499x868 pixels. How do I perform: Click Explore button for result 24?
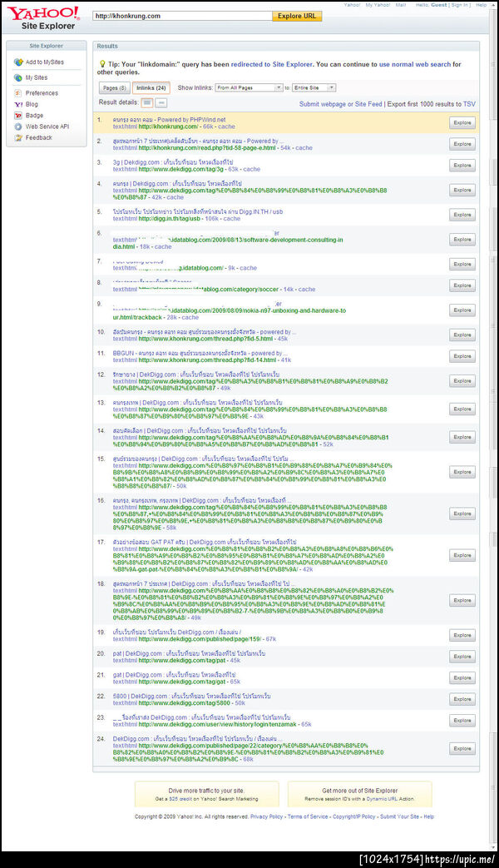point(462,748)
